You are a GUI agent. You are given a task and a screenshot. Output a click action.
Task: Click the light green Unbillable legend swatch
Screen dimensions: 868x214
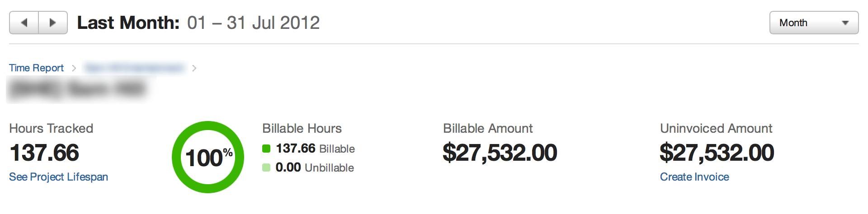tap(266, 167)
